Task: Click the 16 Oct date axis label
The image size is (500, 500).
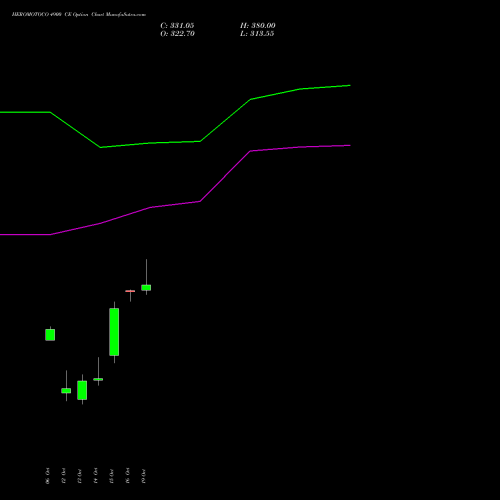Action: click(x=128, y=476)
